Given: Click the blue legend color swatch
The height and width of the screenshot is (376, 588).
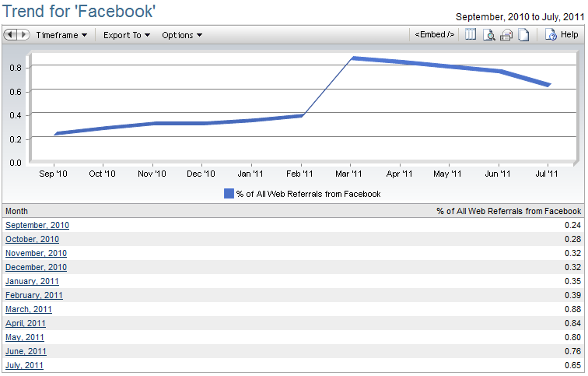Looking at the screenshot, I should pyautogui.click(x=229, y=194).
